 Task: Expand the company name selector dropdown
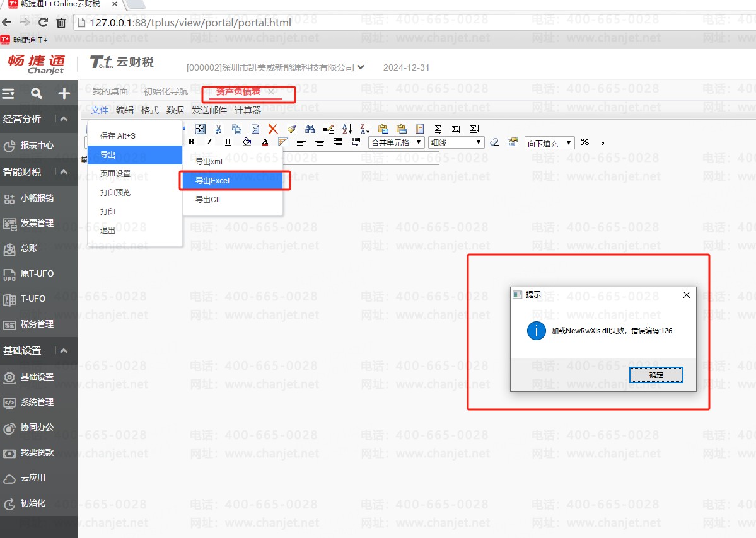pyautogui.click(x=360, y=67)
